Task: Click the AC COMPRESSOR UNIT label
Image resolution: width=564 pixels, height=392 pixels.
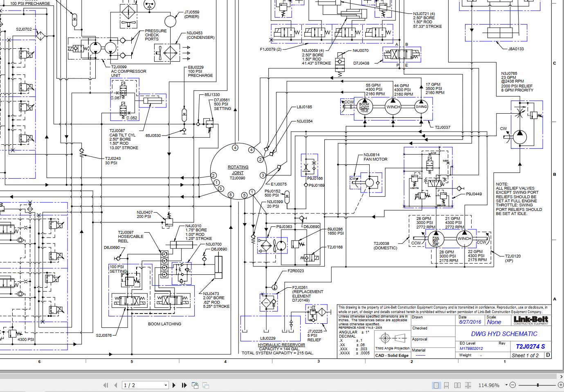Action: click(128, 71)
